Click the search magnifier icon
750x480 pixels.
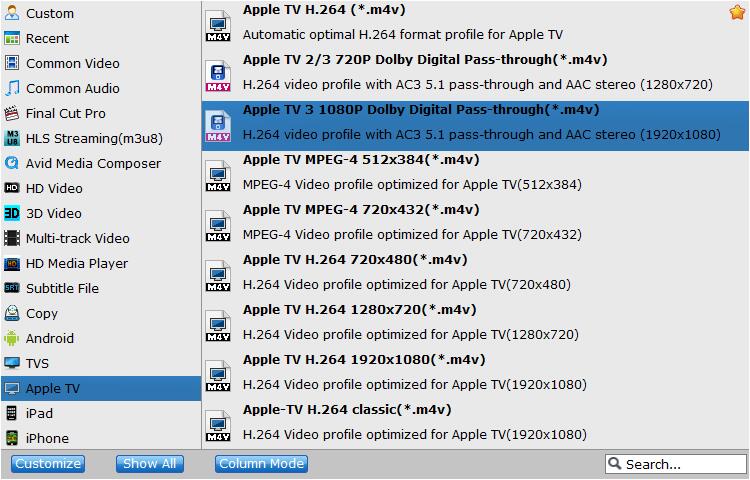(x=615, y=463)
